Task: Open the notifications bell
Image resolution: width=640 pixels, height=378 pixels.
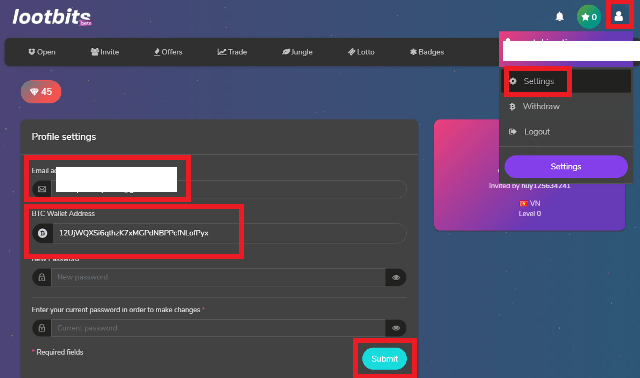Action: [560, 17]
